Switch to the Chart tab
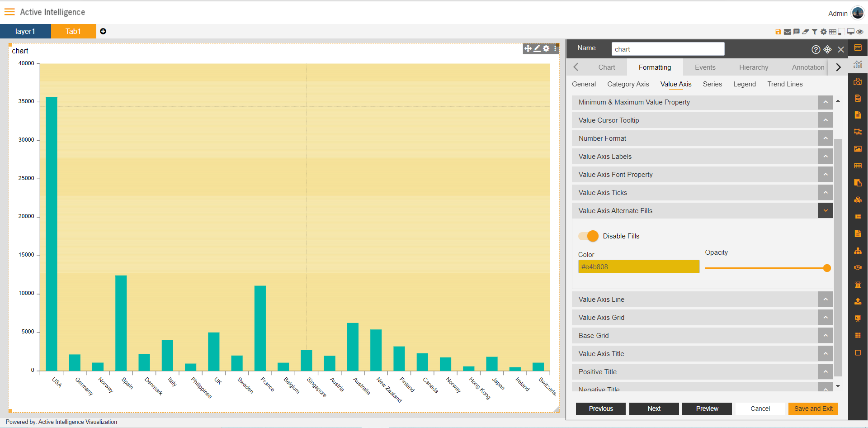The image size is (868, 428). [x=607, y=67]
